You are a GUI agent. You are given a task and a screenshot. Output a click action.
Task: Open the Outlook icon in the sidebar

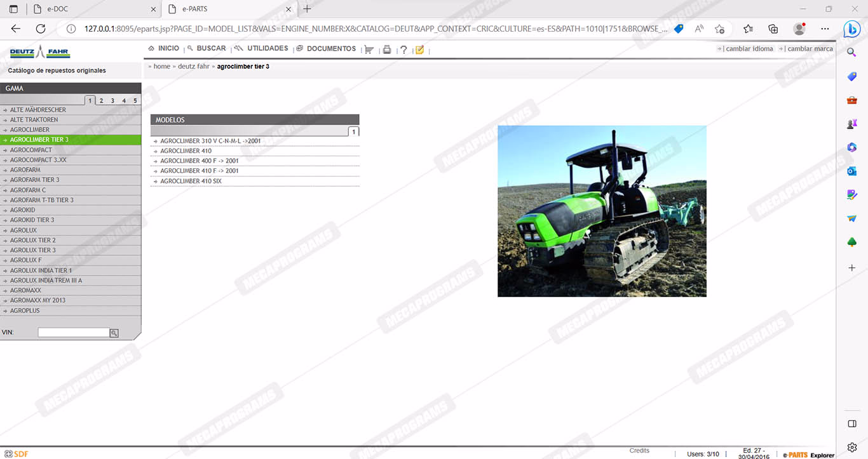click(x=852, y=171)
